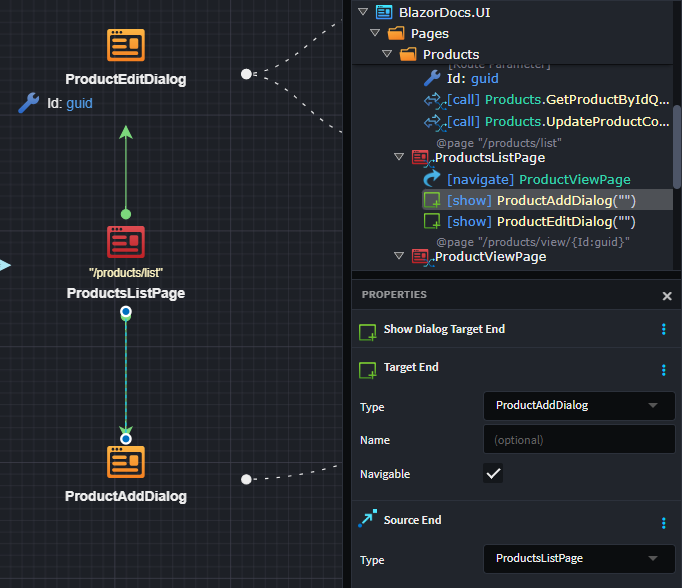Select the ProductAddDialog orange component icon

pos(126,462)
